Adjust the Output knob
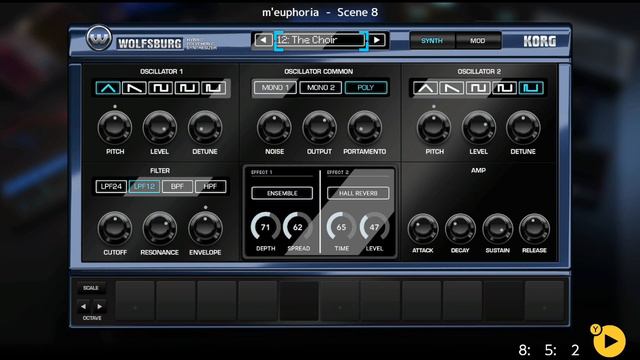640x360 pixels. (x=319, y=128)
